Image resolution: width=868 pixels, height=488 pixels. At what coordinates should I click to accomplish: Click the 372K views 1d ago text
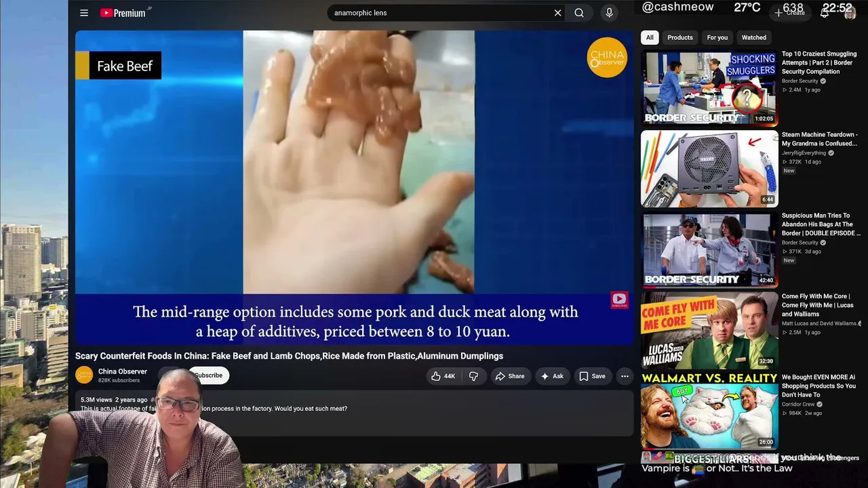coord(802,162)
